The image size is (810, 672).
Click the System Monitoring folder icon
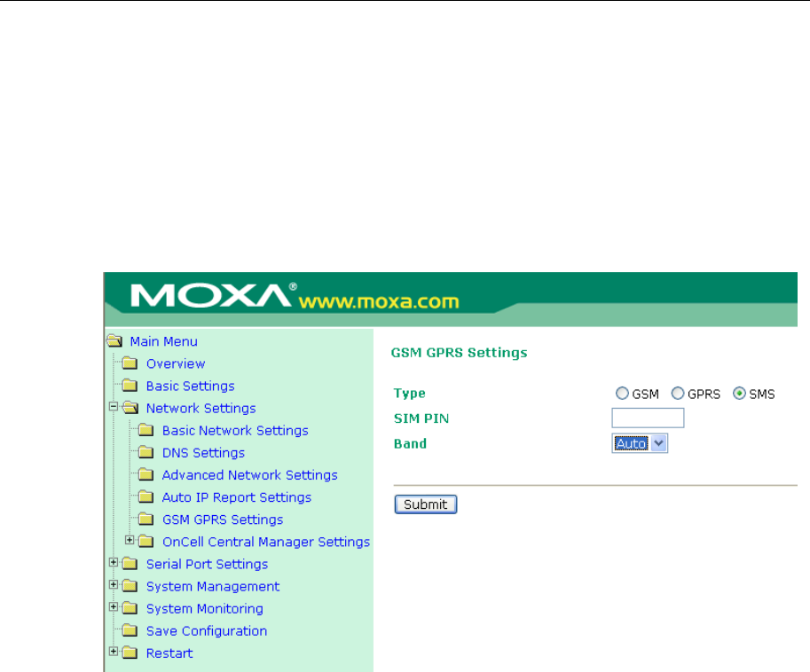coord(130,608)
